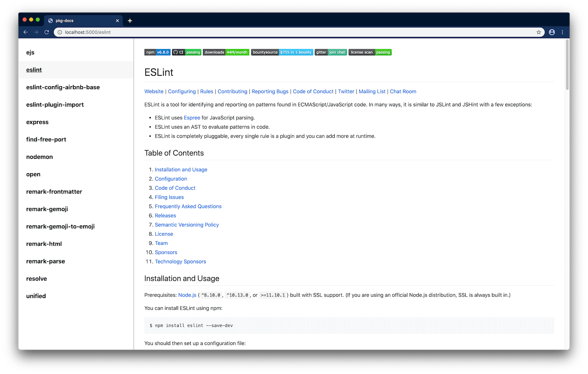Bookmark page with the star icon
588x374 pixels.
[x=539, y=32]
